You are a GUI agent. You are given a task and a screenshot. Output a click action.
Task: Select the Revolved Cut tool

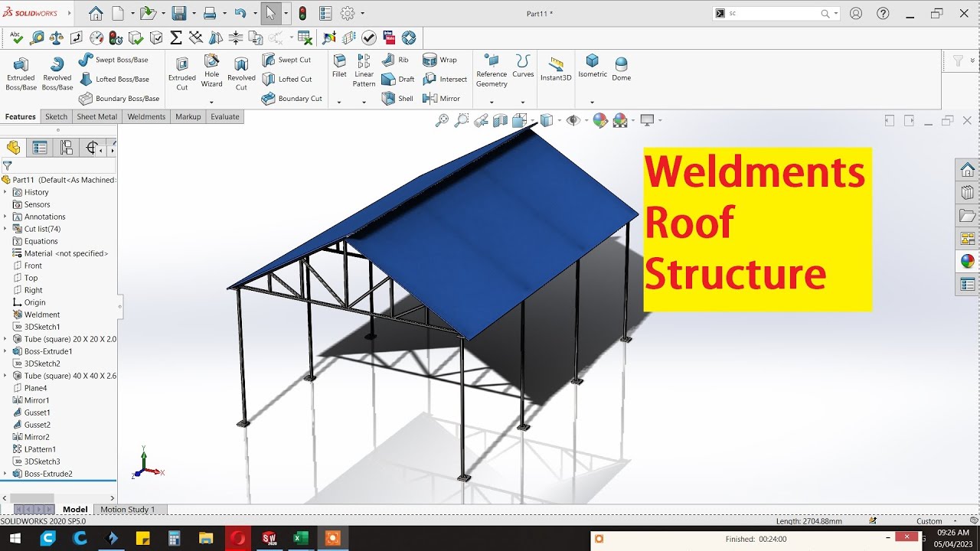[241, 73]
